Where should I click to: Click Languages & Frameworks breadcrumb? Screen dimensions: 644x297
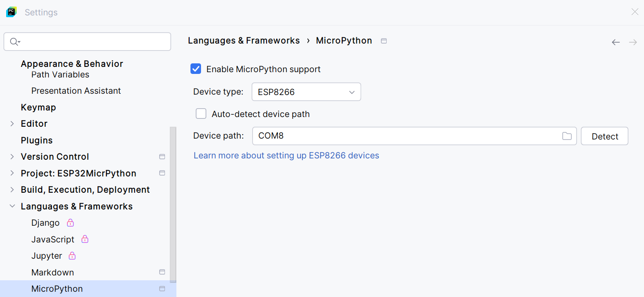pyautogui.click(x=244, y=40)
